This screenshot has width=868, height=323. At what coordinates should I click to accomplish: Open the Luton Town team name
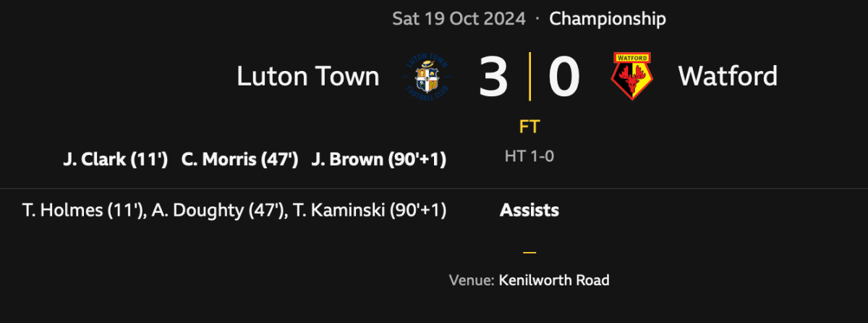click(308, 76)
